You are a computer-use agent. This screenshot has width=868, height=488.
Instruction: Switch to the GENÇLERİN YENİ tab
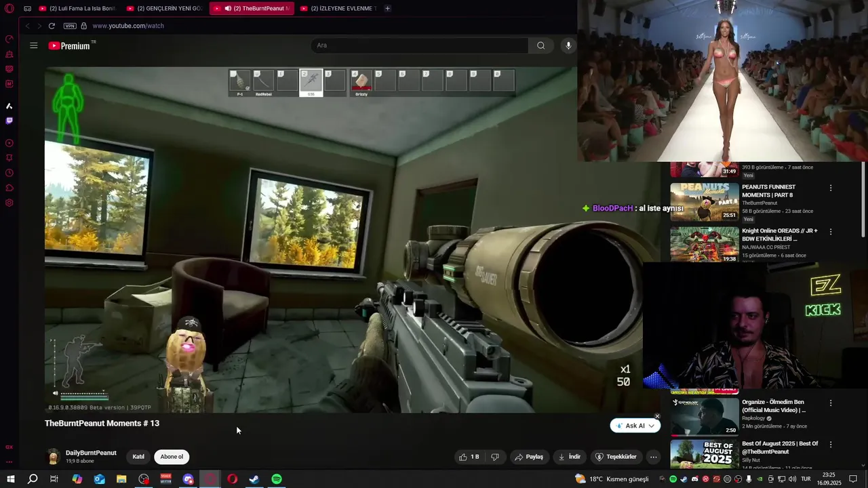pos(165,9)
